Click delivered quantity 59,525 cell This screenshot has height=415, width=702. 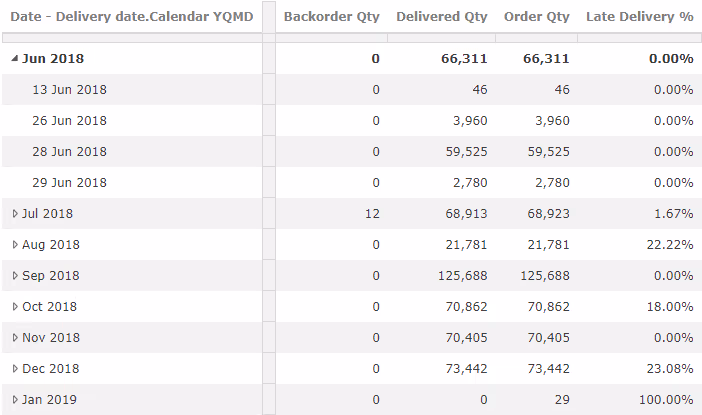(x=464, y=152)
